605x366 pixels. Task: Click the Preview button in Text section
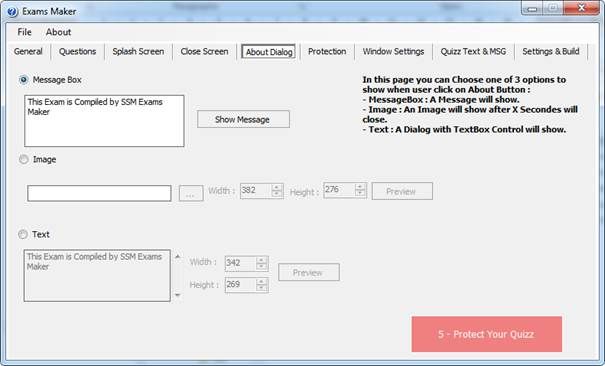point(309,272)
